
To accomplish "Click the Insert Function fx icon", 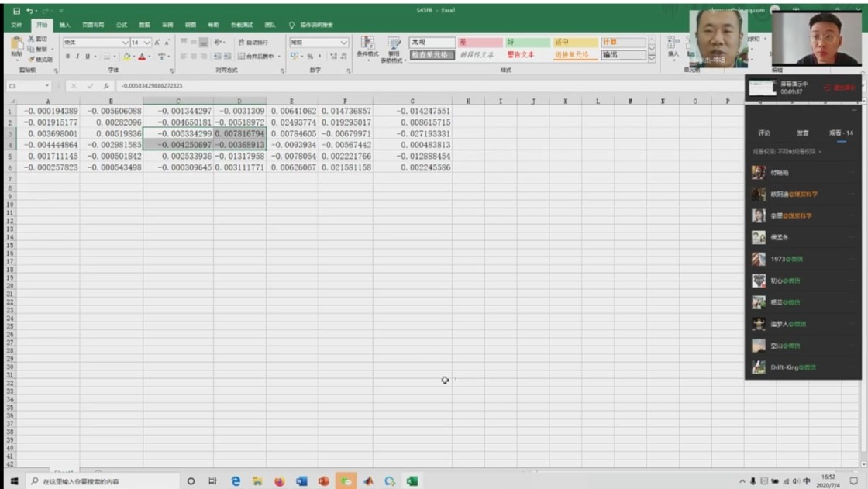I will tap(105, 86).
